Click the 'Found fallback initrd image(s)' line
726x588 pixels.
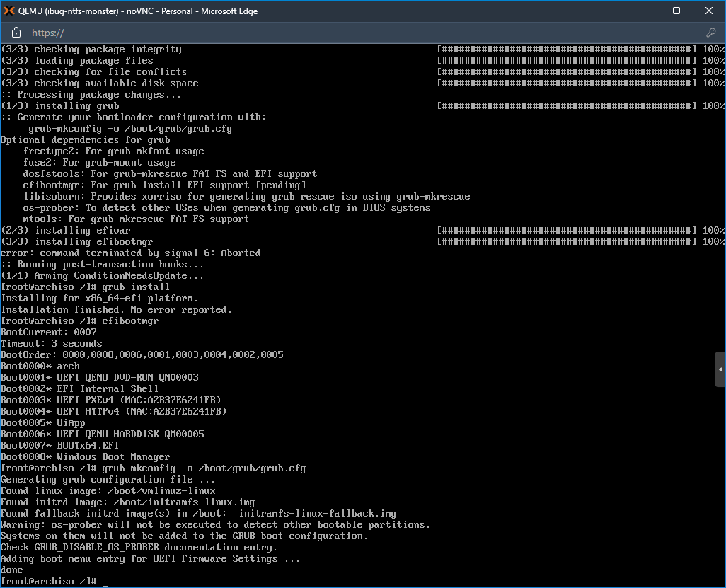click(x=199, y=514)
